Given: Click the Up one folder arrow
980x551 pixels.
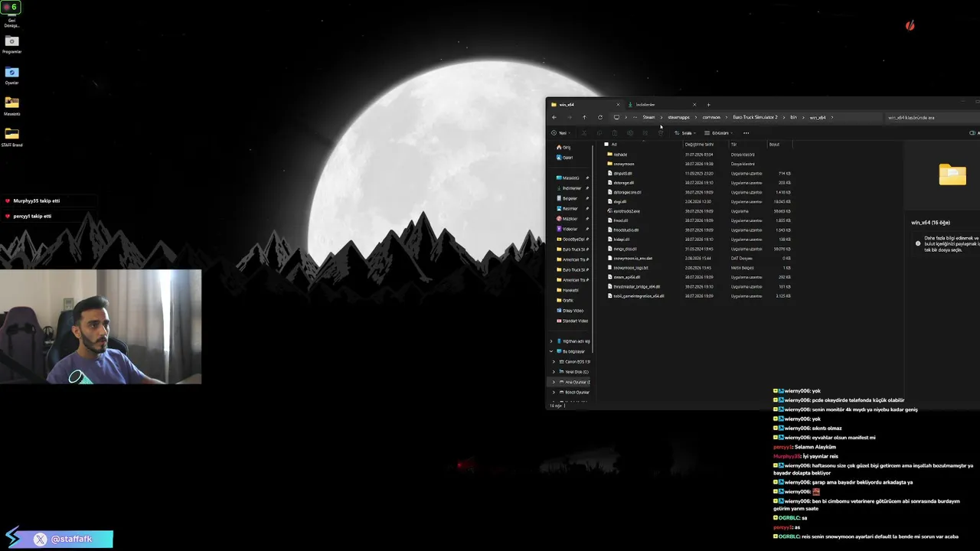Looking at the screenshot, I should point(584,117).
